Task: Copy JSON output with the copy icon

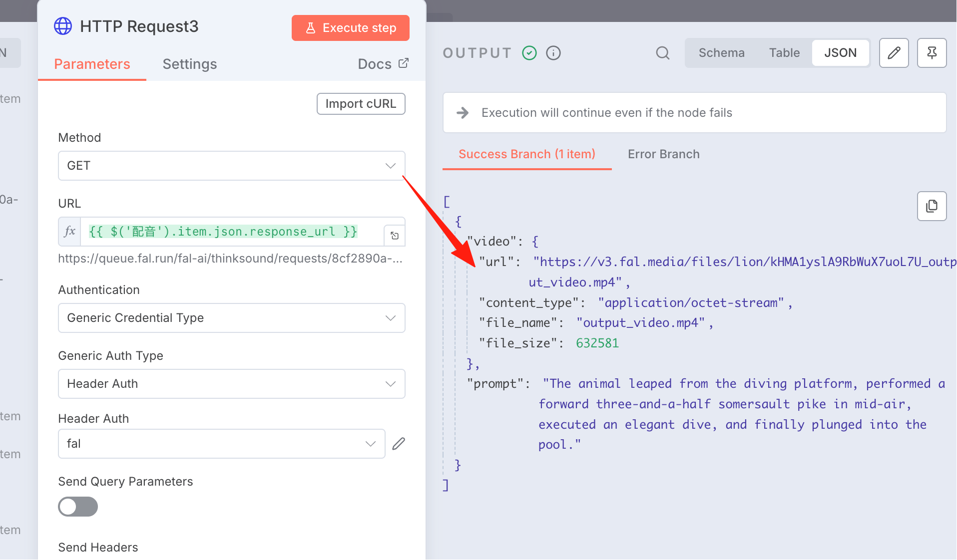Action: coord(932,206)
